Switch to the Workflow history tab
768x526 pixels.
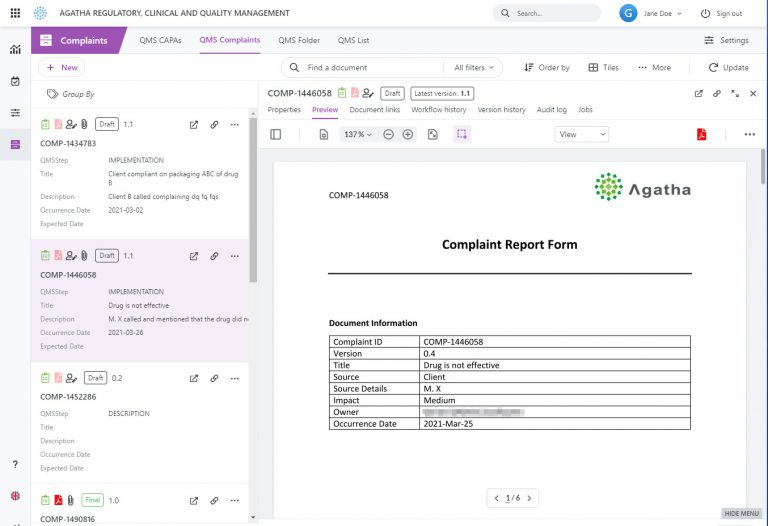438,110
